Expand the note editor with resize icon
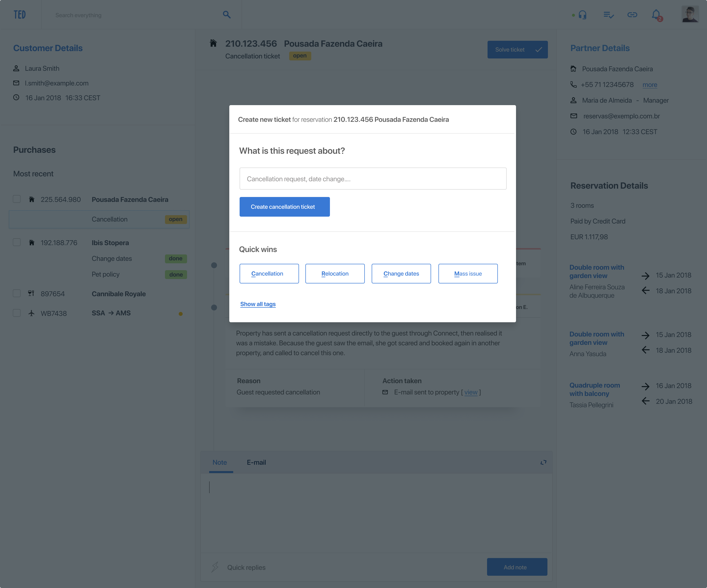This screenshot has width=707, height=588. point(543,462)
